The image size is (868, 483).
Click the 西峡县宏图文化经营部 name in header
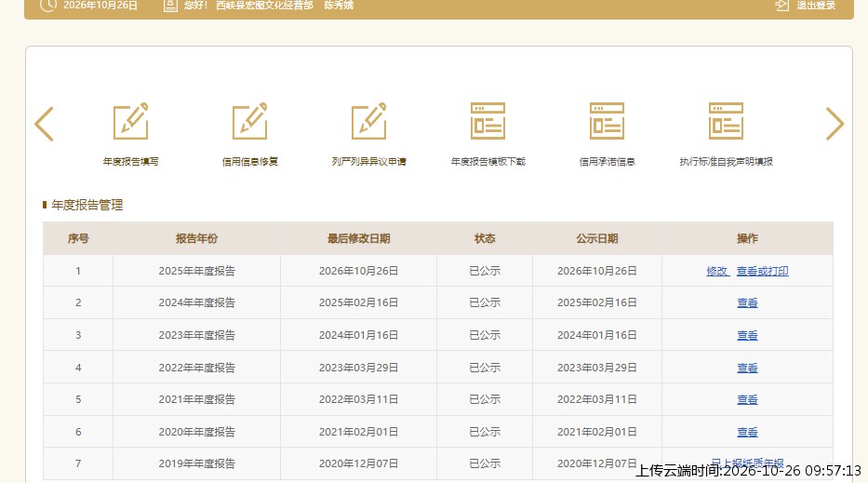264,5
